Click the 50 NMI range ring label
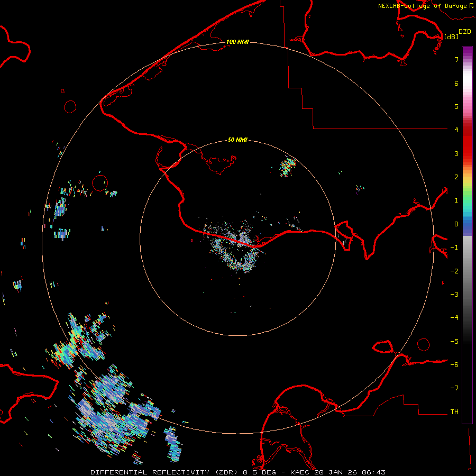This screenshot has height=476, width=476. (x=237, y=140)
